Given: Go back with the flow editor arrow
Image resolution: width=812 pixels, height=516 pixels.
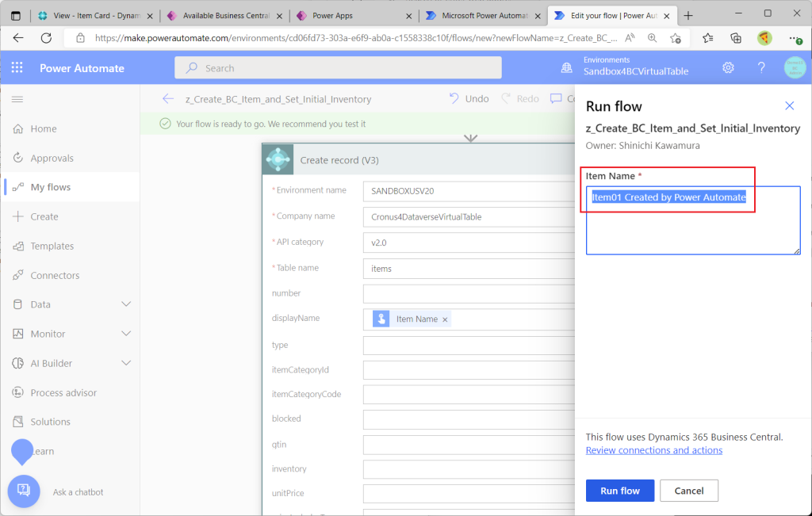Looking at the screenshot, I should pos(168,99).
